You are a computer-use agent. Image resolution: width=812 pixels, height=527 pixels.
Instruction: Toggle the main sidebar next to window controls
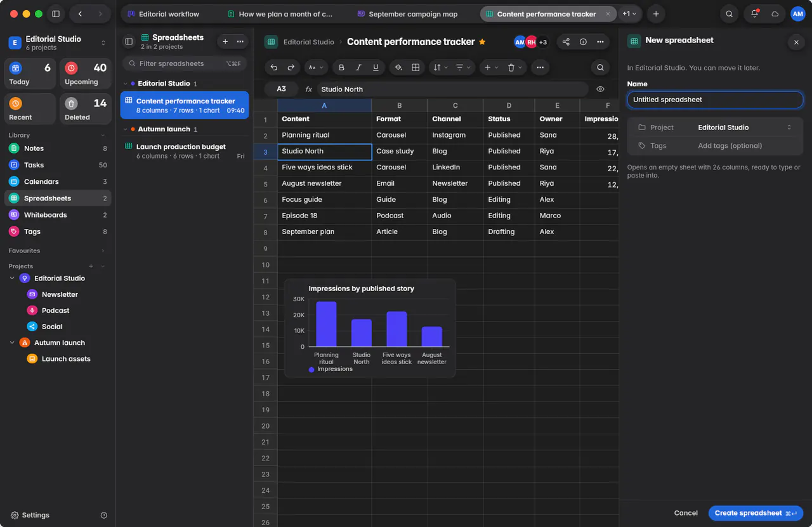click(x=56, y=14)
